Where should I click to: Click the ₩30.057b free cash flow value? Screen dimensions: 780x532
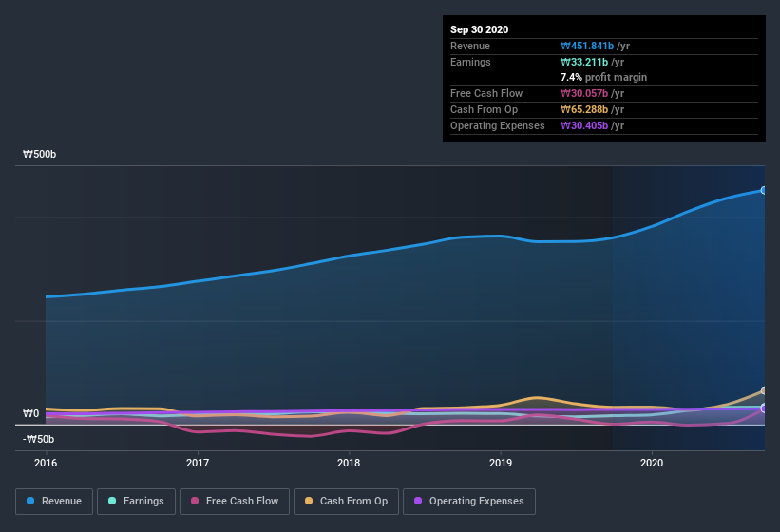584,93
